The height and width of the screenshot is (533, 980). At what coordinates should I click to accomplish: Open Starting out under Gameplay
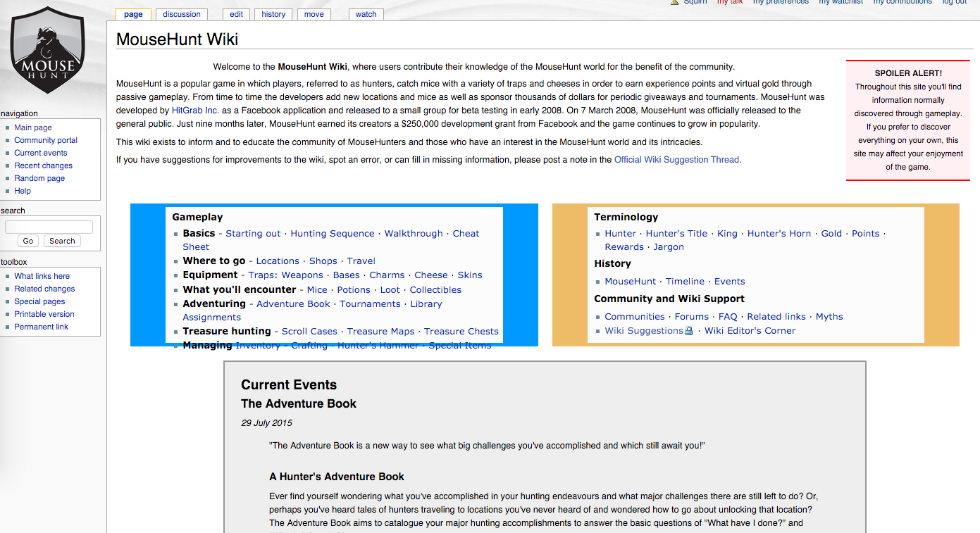[253, 234]
